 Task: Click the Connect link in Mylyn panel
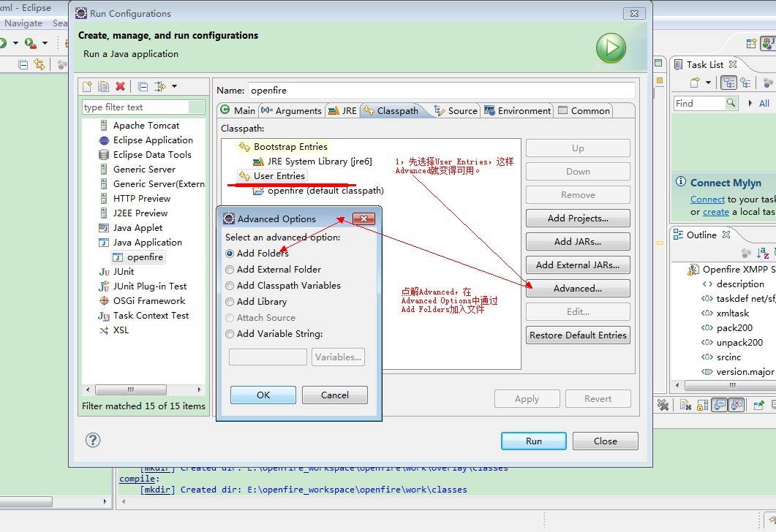click(x=707, y=199)
